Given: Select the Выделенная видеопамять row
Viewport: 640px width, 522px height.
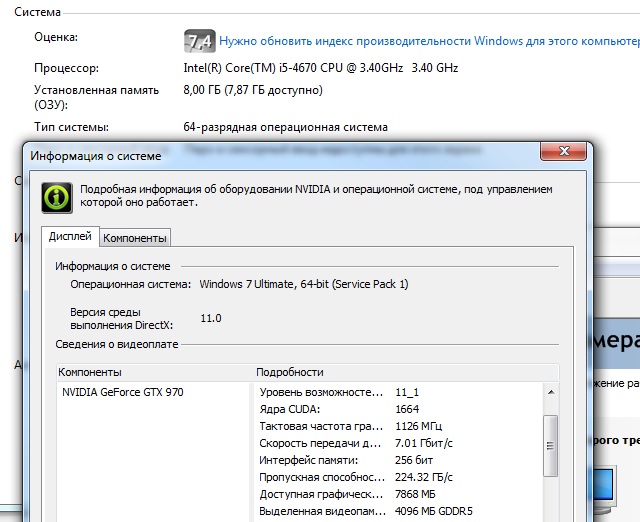Looking at the screenshot, I should 400,511.
